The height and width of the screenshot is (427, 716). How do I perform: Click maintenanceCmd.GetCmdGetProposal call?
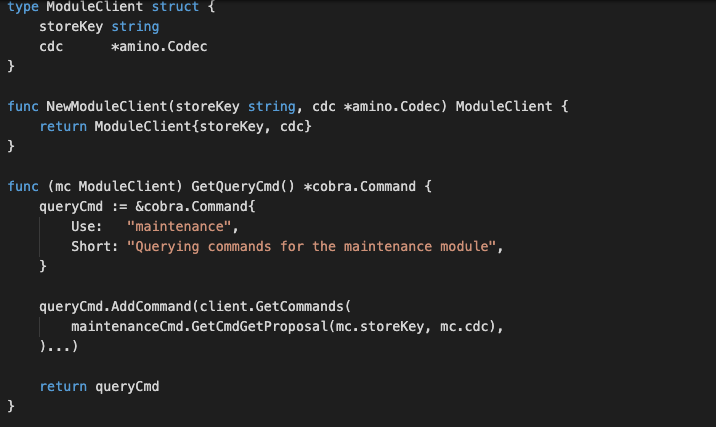(x=199, y=327)
